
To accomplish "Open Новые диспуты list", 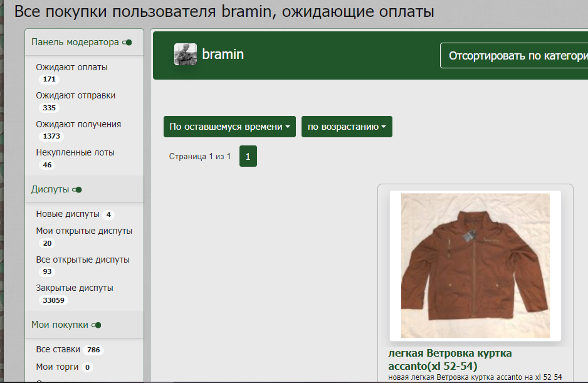I will click(x=68, y=214).
